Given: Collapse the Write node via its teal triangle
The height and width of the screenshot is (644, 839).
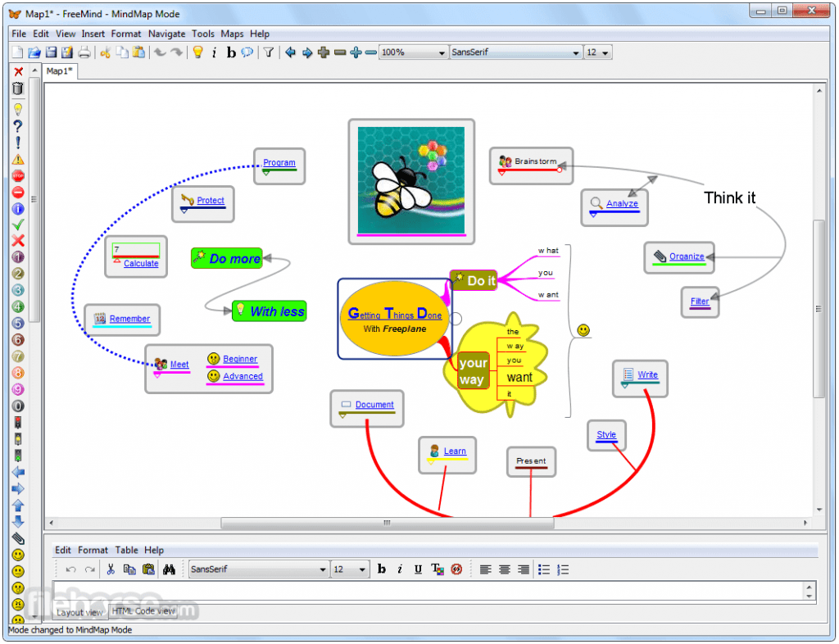Looking at the screenshot, I should 624,385.
